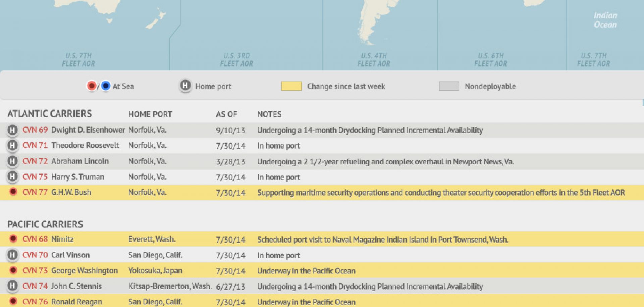
Task: Click the John C. Stennis ship name
Action: click(x=76, y=286)
